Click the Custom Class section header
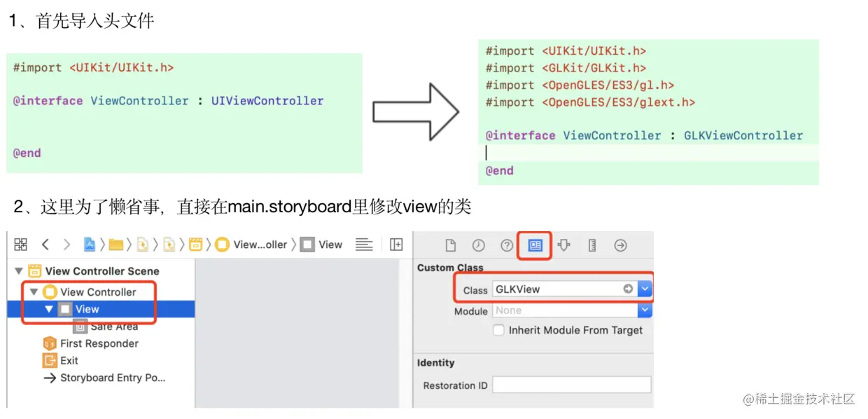Image resolution: width=868 pixels, height=419 pixels. point(450,268)
